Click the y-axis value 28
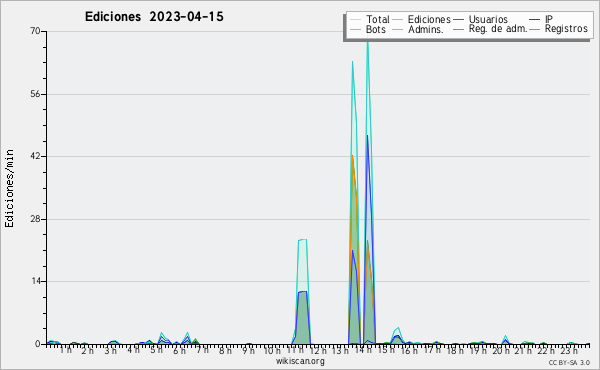The height and width of the screenshot is (370, 600). click(x=35, y=219)
